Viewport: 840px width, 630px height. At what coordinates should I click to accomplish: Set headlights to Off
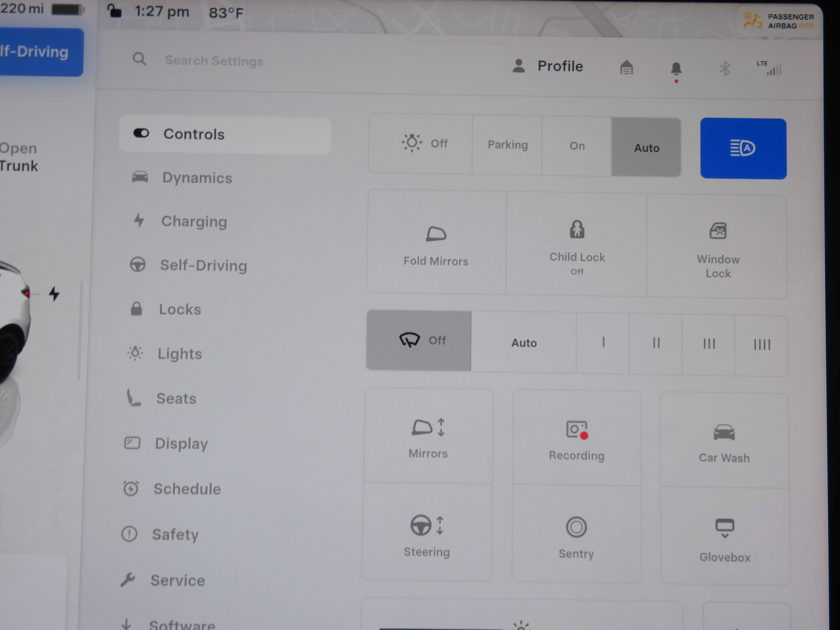pyautogui.click(x=421, y=144)
